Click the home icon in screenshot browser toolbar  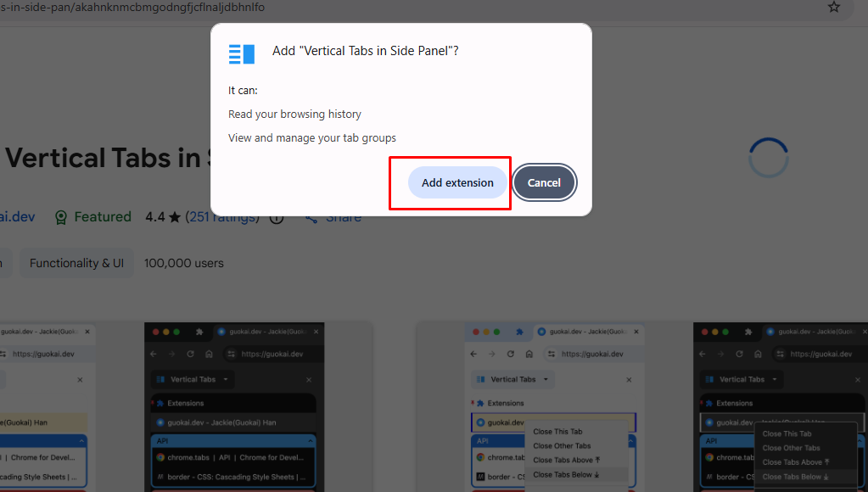pos(209,353)
